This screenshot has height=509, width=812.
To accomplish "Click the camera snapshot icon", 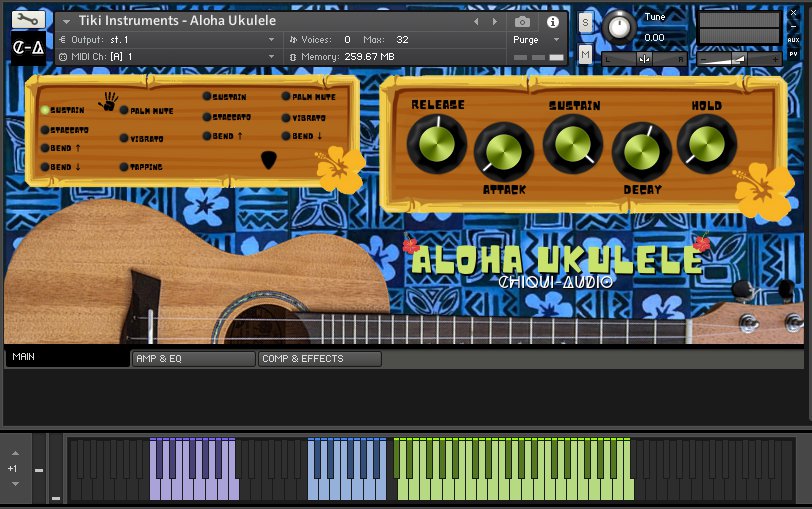I will (x=522, y=22).
